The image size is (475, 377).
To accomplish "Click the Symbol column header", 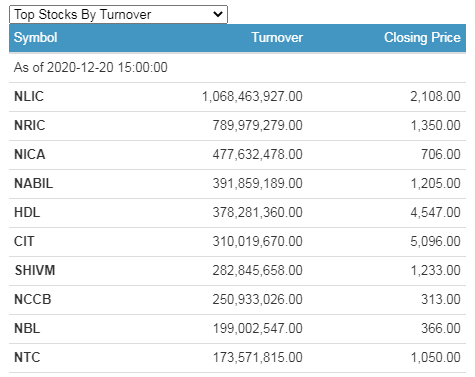I will click(35, 37).
